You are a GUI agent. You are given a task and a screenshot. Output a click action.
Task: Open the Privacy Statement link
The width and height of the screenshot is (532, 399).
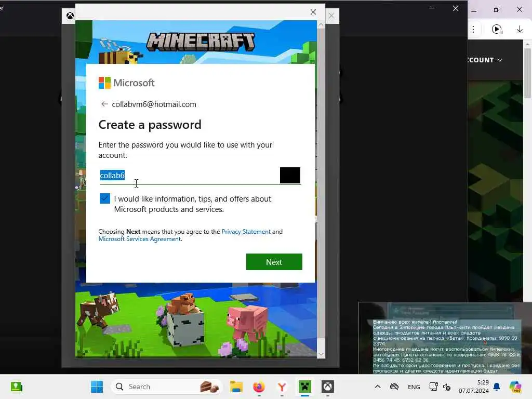click(246, 232)
